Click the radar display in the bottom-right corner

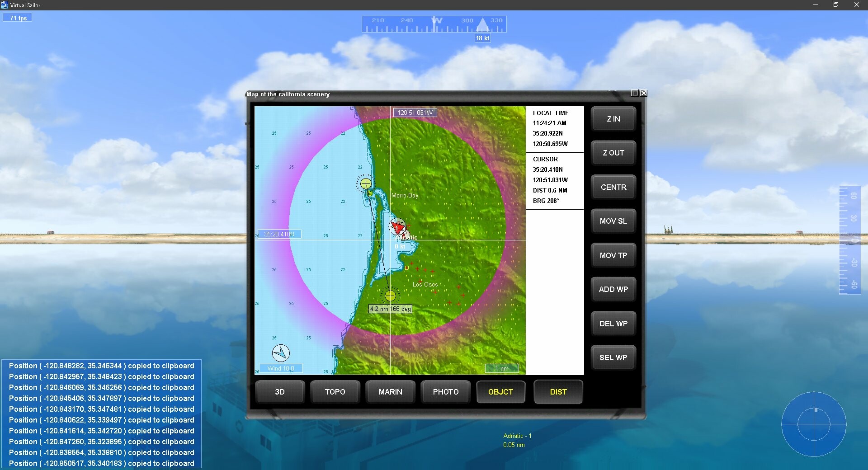[x=814, y=425]
